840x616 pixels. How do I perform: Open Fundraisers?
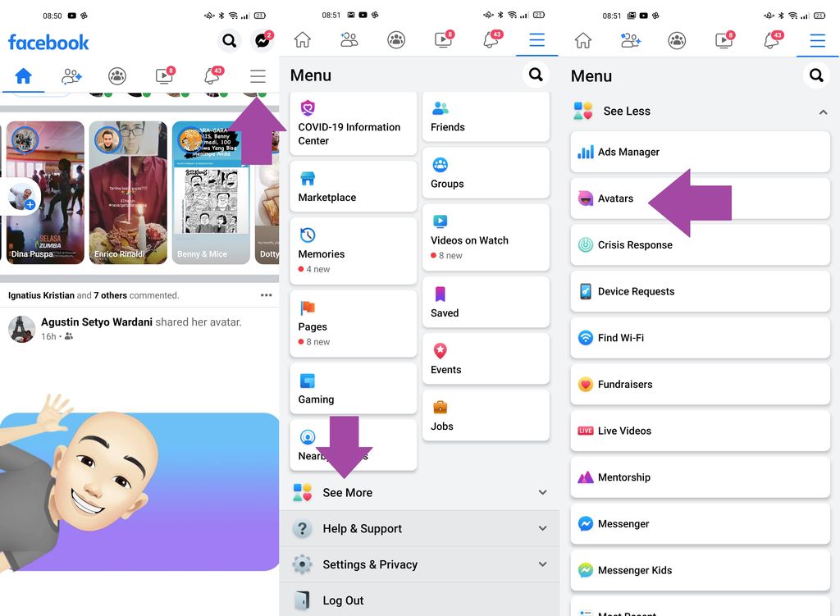coord(701,384)
